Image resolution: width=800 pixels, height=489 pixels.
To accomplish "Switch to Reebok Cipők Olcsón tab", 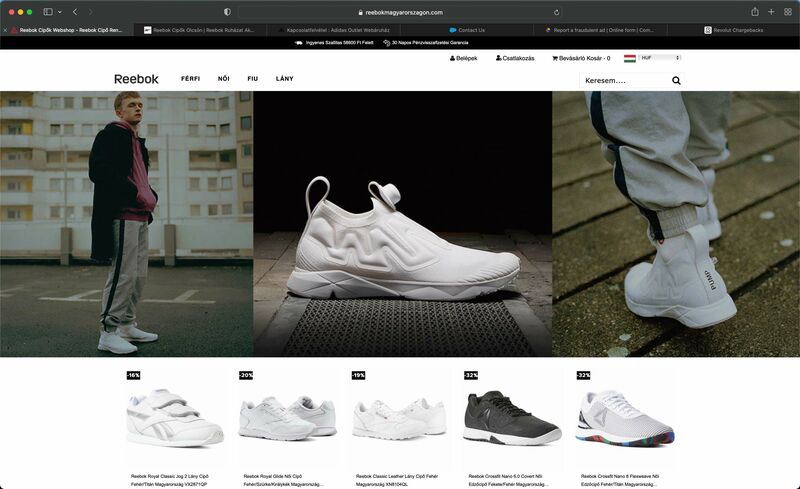I will tap(200, 30).
